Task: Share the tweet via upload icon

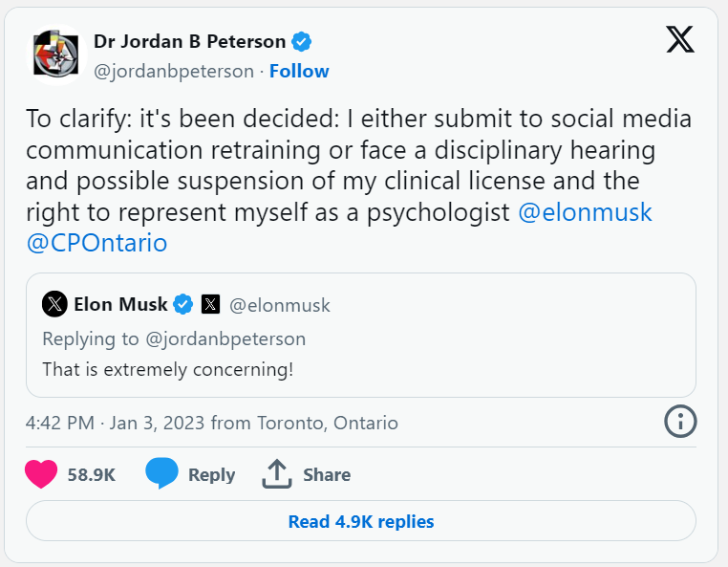Action: click(x=277, y=473)
